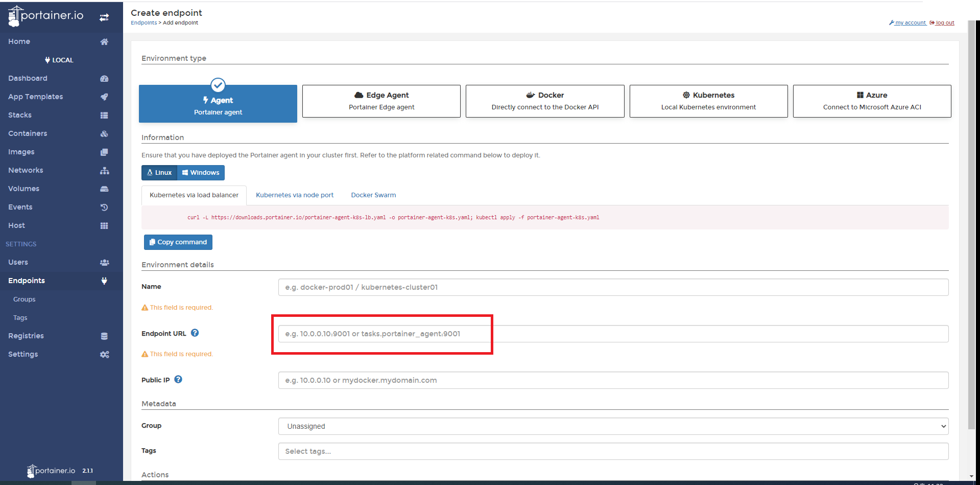Click the log out link
The image size is (980, 485).
tap(942, 22)
